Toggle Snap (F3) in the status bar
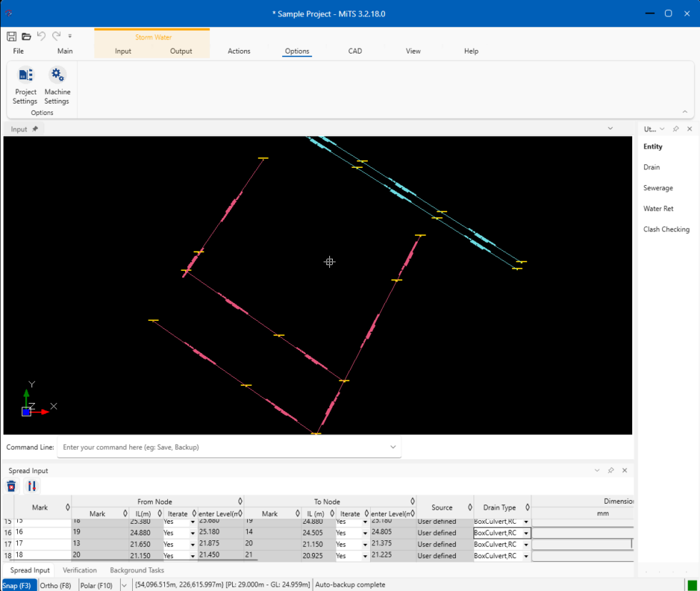Viewport: 700px width, 591px height. 19,585
